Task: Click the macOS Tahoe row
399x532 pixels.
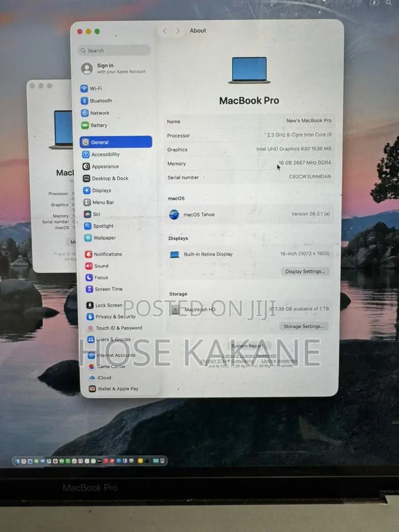Action: coord(249,214)
